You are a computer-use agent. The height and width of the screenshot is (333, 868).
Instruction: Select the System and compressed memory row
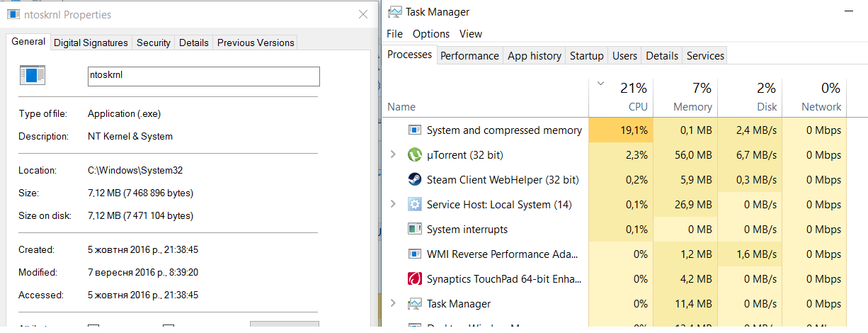click(615, 130)
